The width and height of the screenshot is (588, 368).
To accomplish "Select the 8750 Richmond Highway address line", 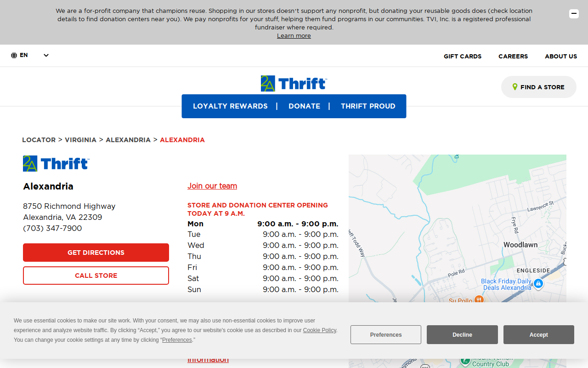I will (69, 207).
